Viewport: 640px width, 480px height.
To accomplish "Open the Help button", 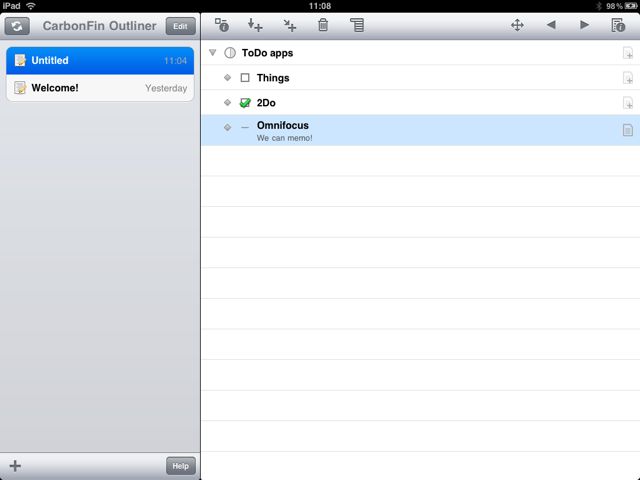I will [x=180, y=466].
